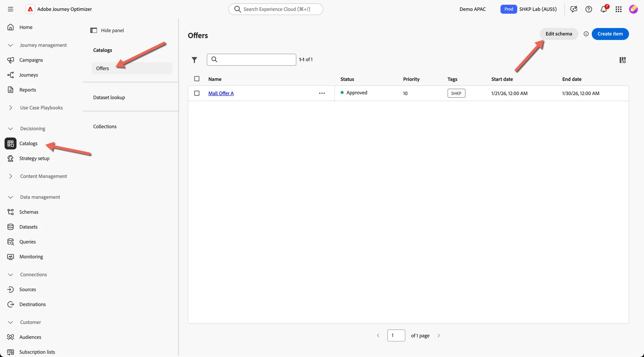Image resolution: width=644 pixels, height=357 pixels.
Task: Open the feedback chat icon
Action: click(x=574, y=9)
